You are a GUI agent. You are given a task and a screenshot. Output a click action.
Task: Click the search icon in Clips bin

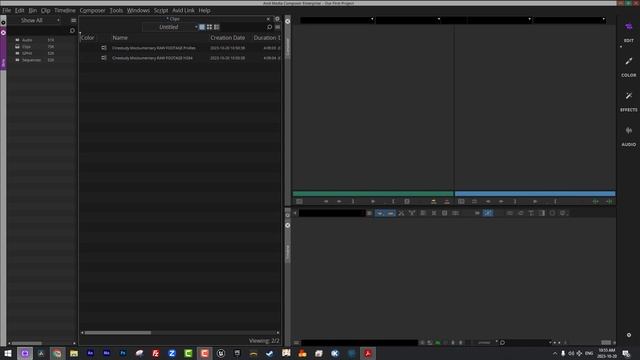coord(269,27)
